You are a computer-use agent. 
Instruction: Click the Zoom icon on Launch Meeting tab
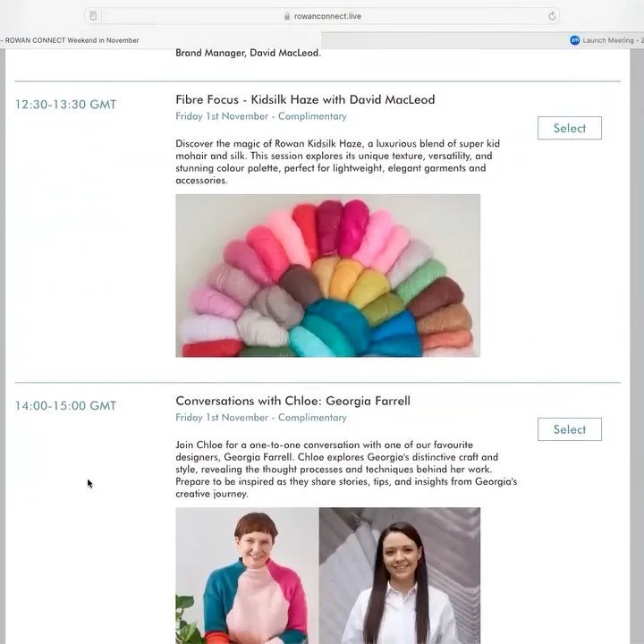(574, 40)
